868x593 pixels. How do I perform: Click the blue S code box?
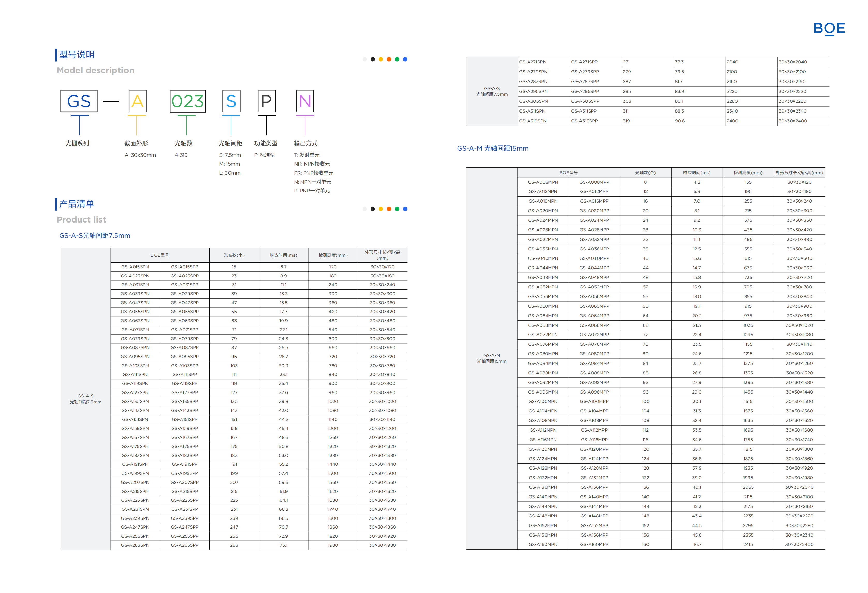(x=231, y=101)
